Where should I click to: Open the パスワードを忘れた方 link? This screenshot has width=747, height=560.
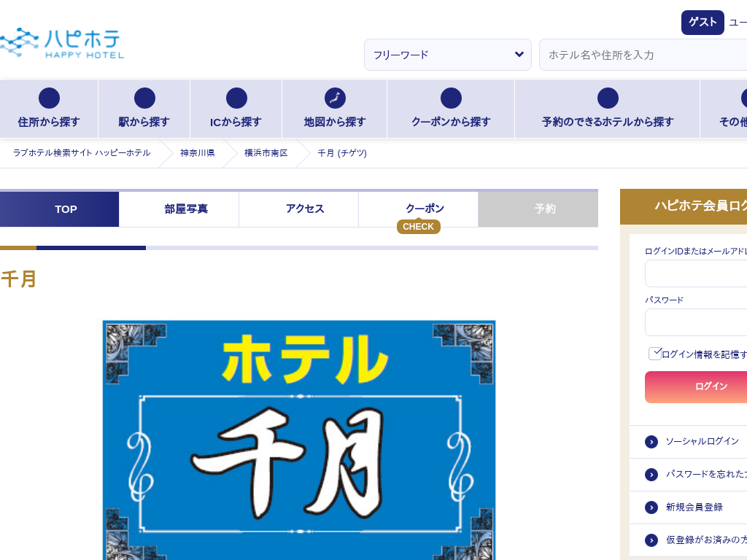(706, 474)
